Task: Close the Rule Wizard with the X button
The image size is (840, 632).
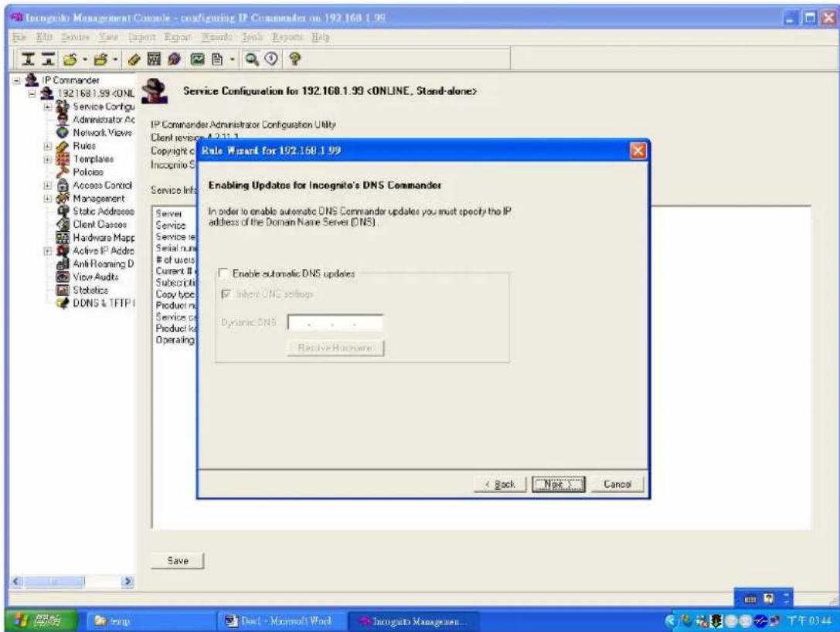Action: pos(638,151)
